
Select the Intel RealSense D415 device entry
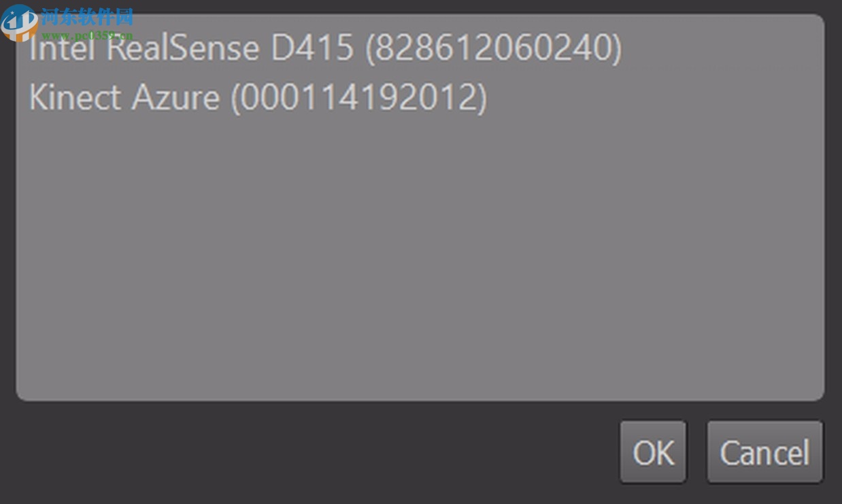[x=325, y=49]
